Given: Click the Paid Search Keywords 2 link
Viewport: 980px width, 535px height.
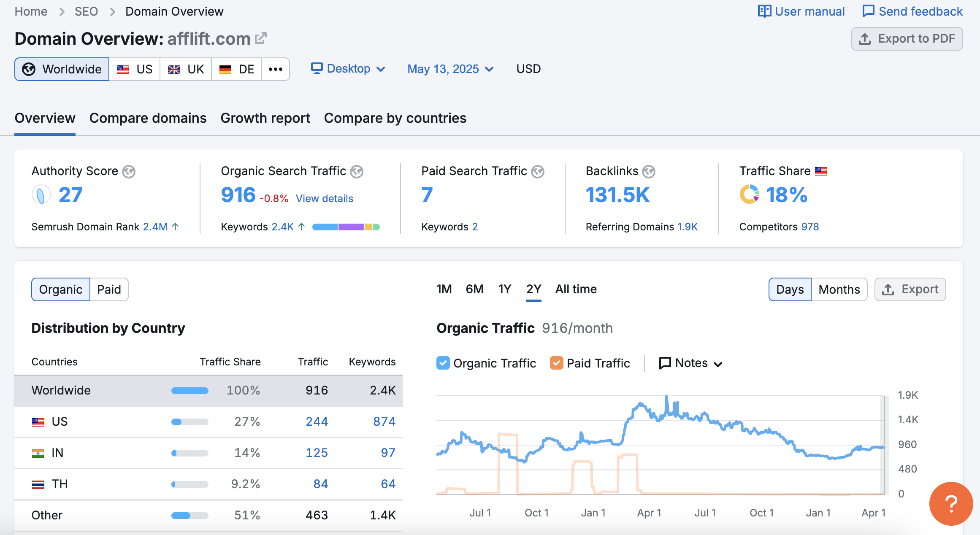Looking at the screenshot, I should 475,227.
